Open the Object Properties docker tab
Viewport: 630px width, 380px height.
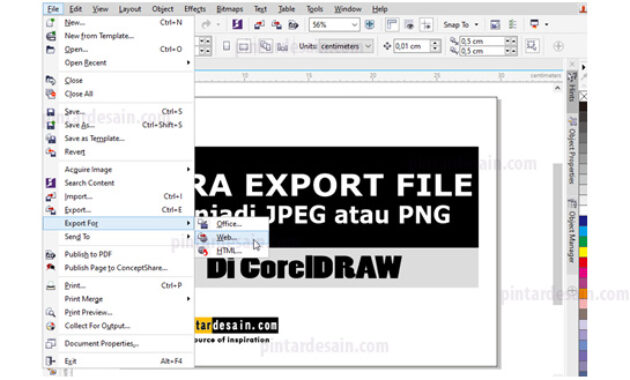tap(572, 151)
